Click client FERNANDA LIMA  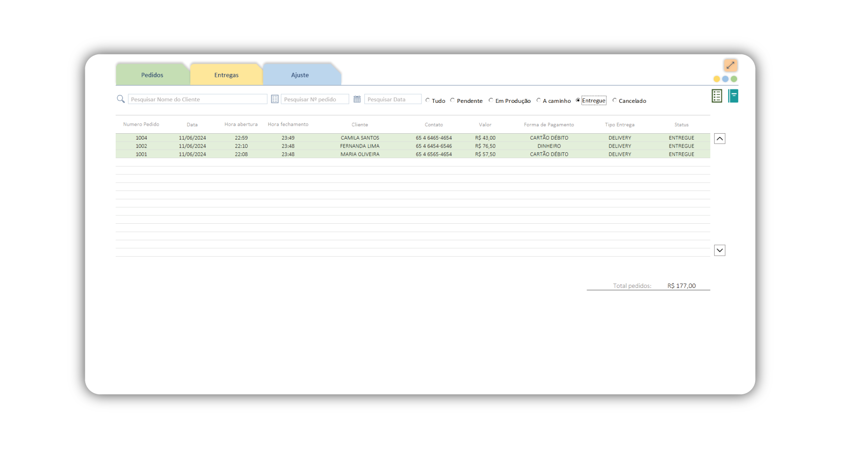(360, 146)
